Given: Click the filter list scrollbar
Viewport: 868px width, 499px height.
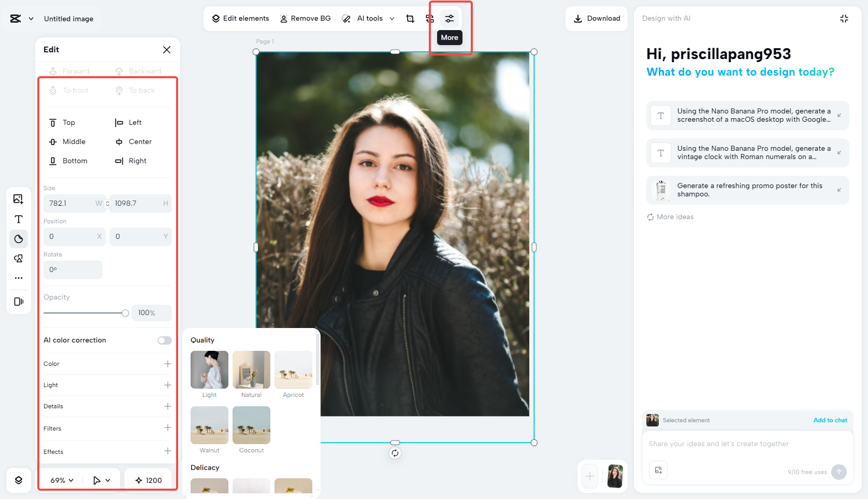Looking at the screenshot, I should point(317,360).
